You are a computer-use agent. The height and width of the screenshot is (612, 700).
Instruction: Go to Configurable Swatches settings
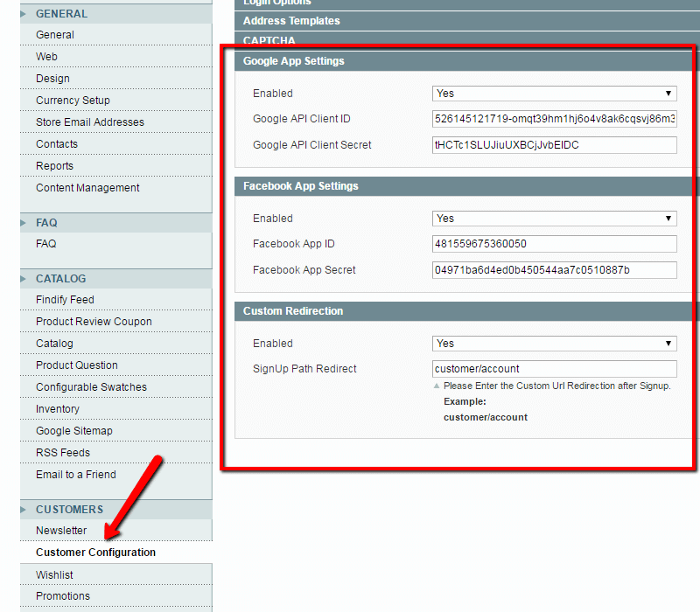coord(91,387)
